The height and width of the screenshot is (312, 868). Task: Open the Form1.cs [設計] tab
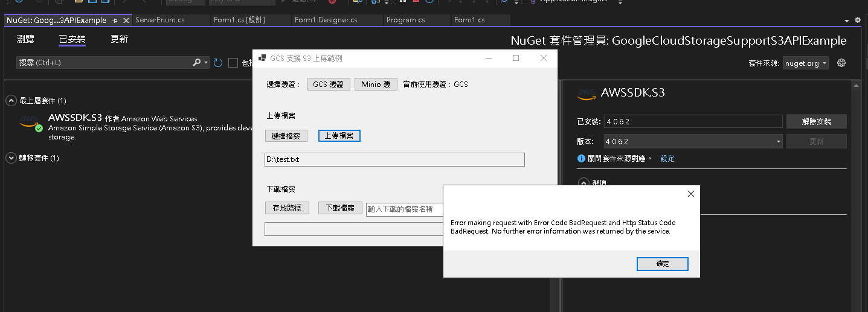click(x=239, y=20)
